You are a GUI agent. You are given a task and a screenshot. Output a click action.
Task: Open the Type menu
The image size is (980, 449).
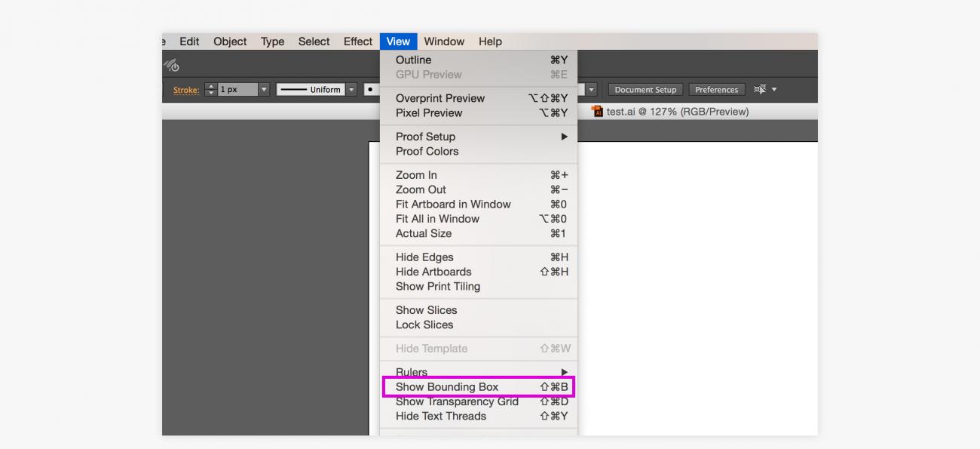(272, 42)
